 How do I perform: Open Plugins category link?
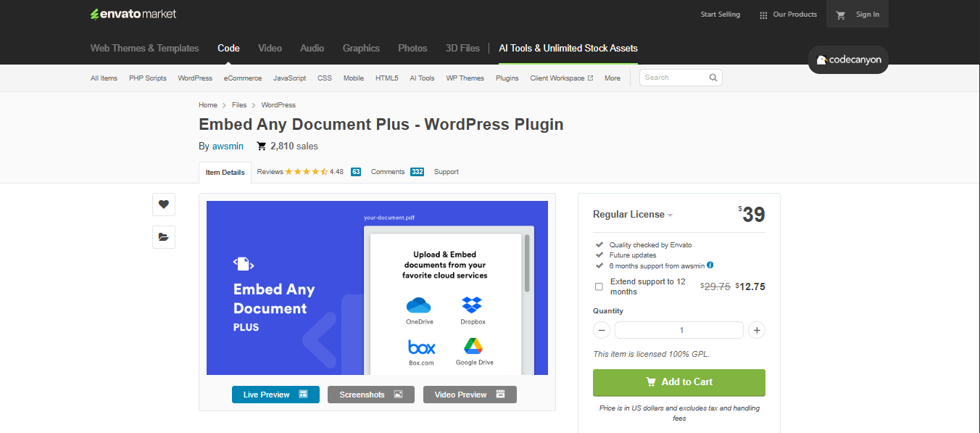tap(507, 78)
